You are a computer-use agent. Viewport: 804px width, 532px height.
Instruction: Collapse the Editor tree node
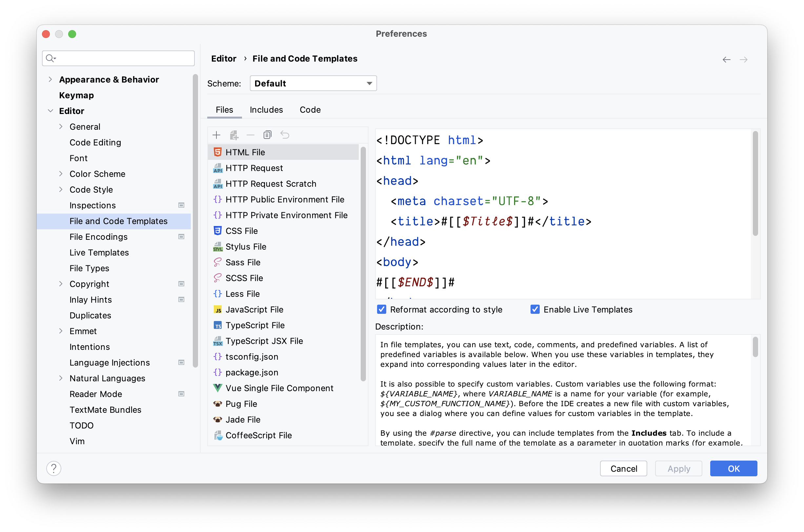pos(50,111)
